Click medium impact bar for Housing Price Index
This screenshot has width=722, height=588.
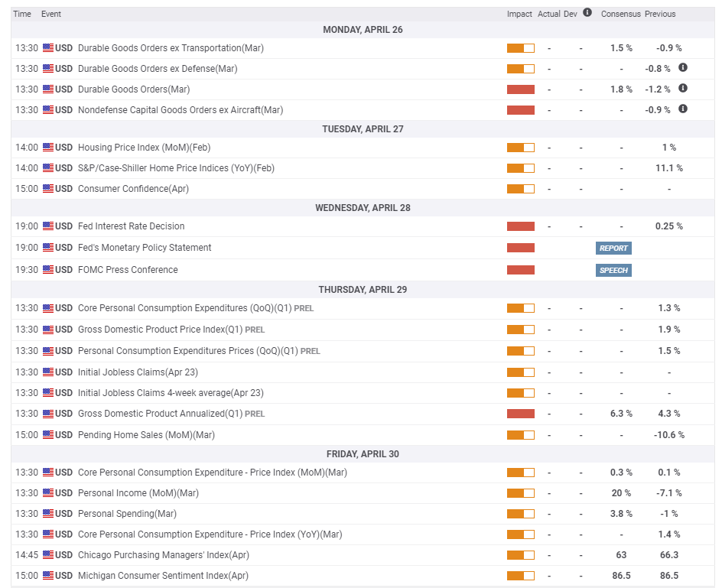tap(520, 148)
